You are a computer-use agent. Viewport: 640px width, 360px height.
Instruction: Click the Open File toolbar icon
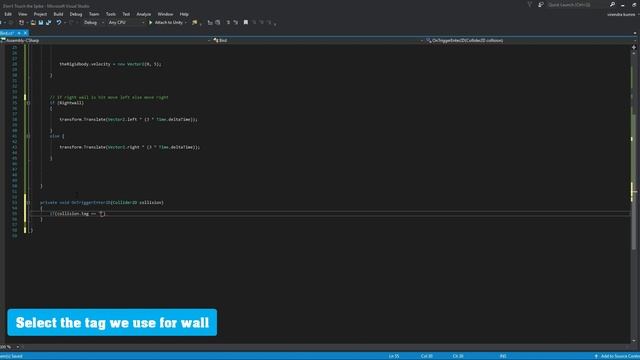point(33,22)
